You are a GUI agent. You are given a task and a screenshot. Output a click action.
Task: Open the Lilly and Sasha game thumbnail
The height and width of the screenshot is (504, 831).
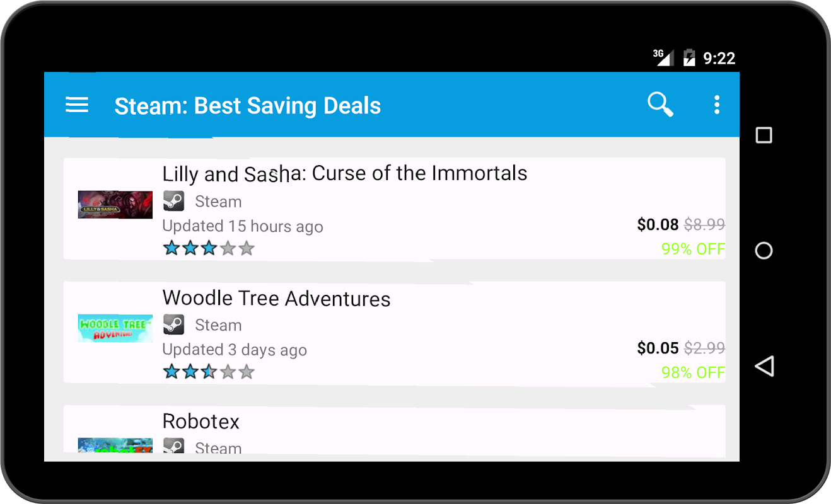click(x=115, y=205)
